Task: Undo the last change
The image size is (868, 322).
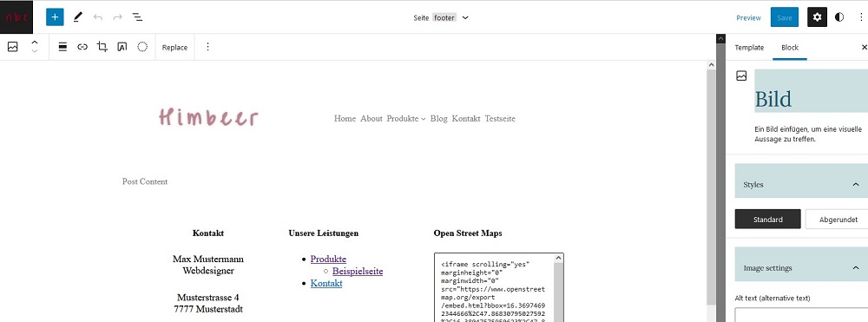Action: (x=98, y=17)
